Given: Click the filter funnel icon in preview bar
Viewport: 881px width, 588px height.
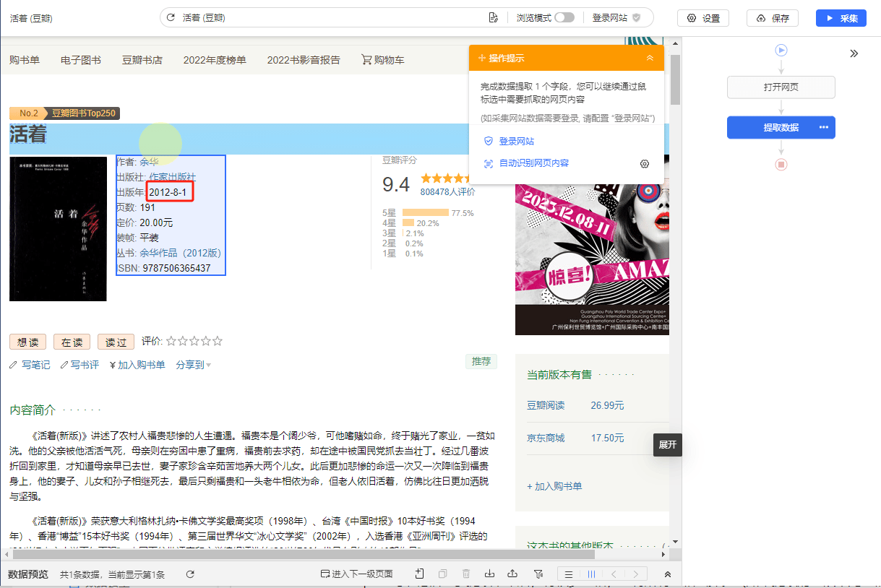Looking at the screenshot, I should pos(538,574).
